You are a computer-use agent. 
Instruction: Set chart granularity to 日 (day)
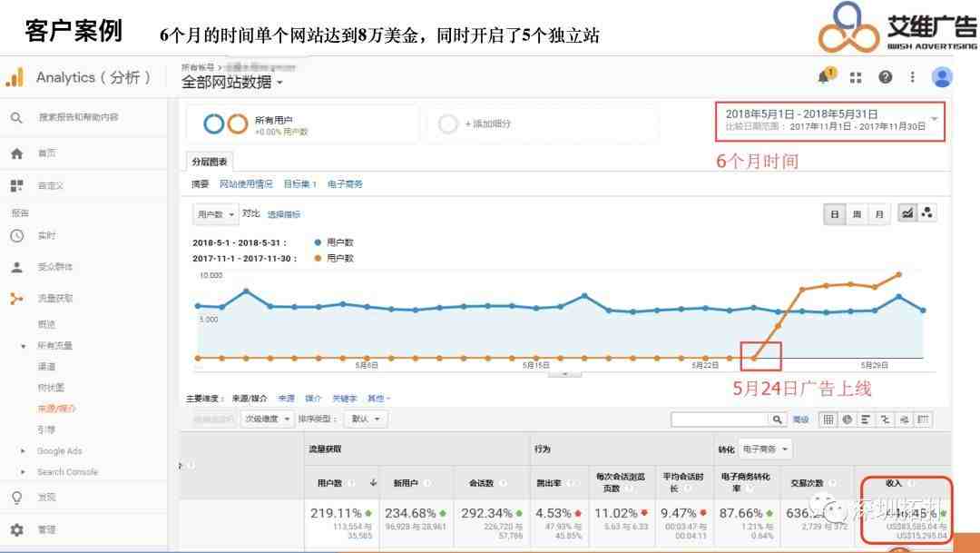(835, 214)
